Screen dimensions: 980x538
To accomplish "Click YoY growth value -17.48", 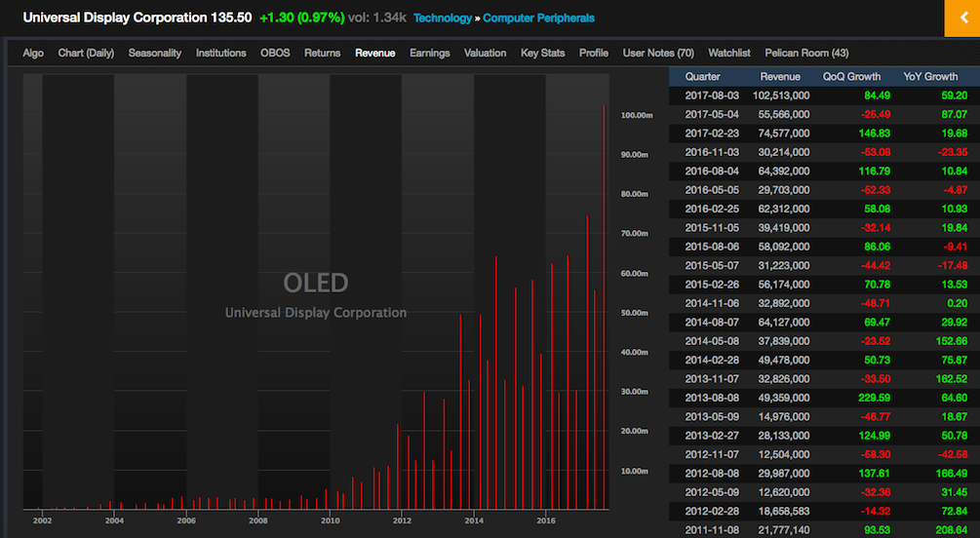I will pyautogui.click(x=953, y=265).
